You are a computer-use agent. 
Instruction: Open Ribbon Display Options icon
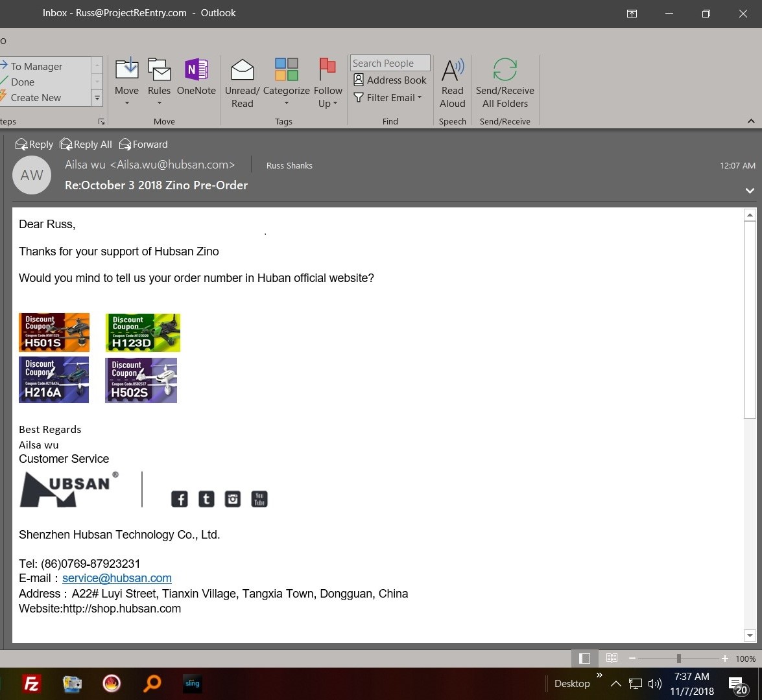[x=632, y=14]
